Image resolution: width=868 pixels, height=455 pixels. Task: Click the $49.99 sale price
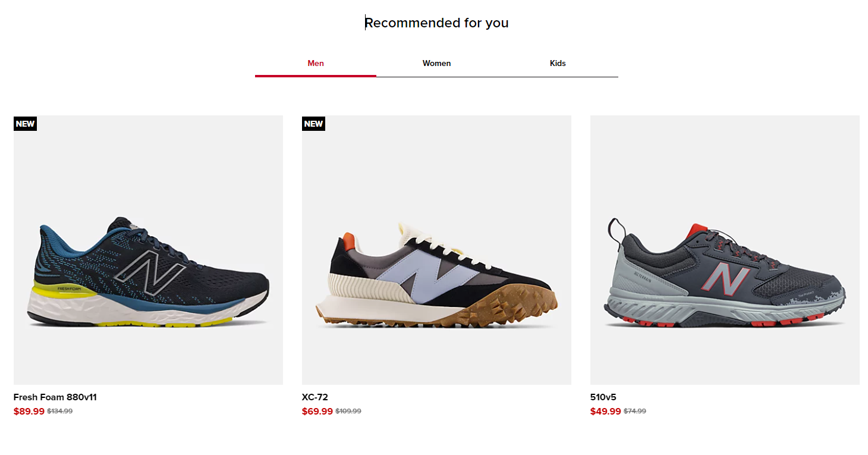coord(606,412)
